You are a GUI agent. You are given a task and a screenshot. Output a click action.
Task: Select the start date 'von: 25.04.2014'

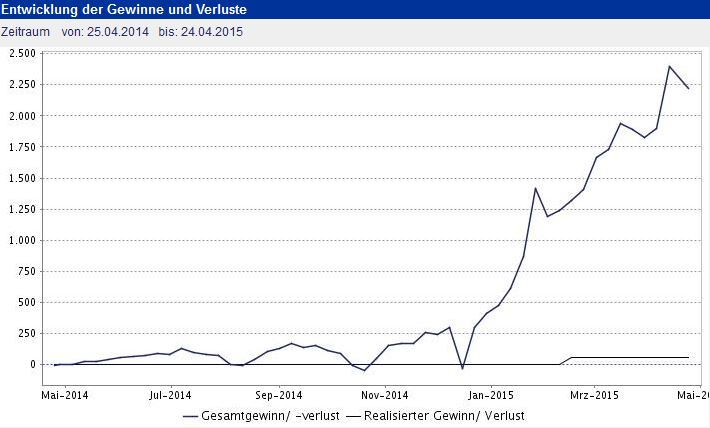pyautogui.click(x=105, y=32)
